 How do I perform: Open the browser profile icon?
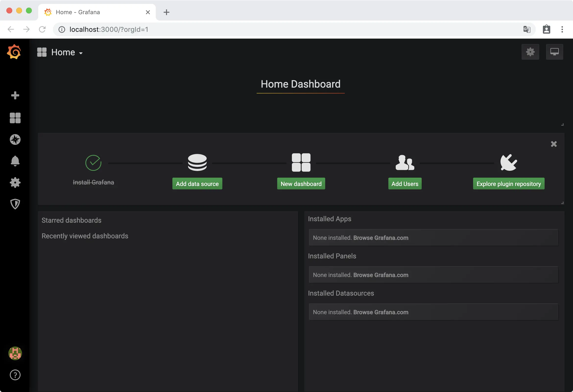pyautogui.click(x=546, y=29)
